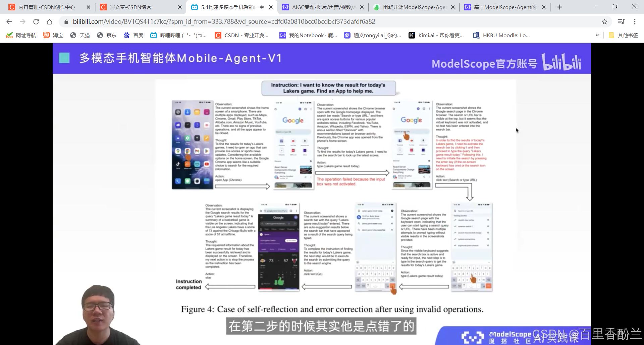The height and width of the screenshot is (345, 644).
Task: Open the 淘宝 bookmark
Action: [x=53, y=35]
